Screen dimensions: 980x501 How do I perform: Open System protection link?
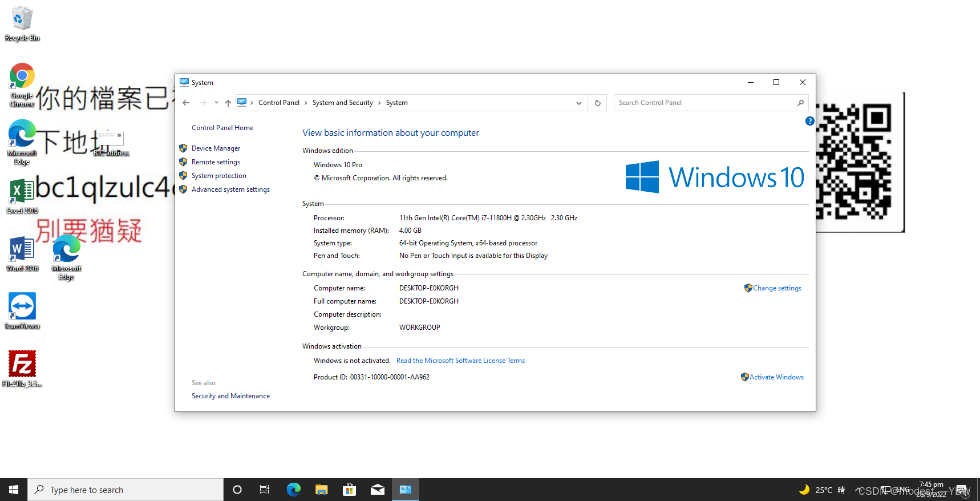(x=219, y=176)
